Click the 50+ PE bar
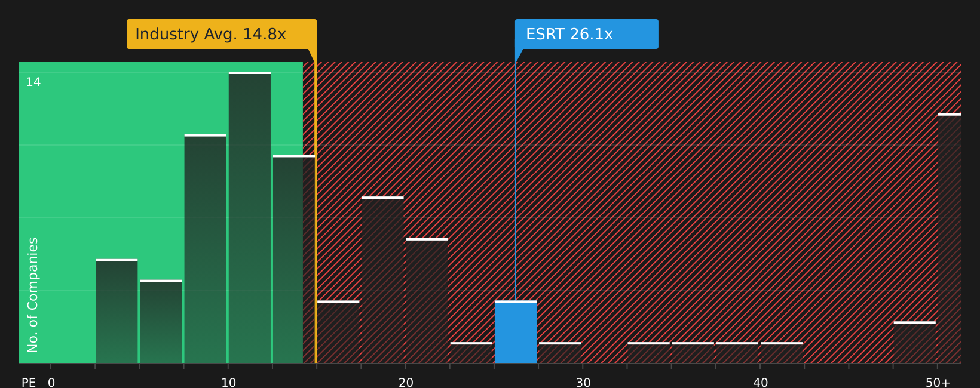The image size is (980, 388). pos(950,238)
